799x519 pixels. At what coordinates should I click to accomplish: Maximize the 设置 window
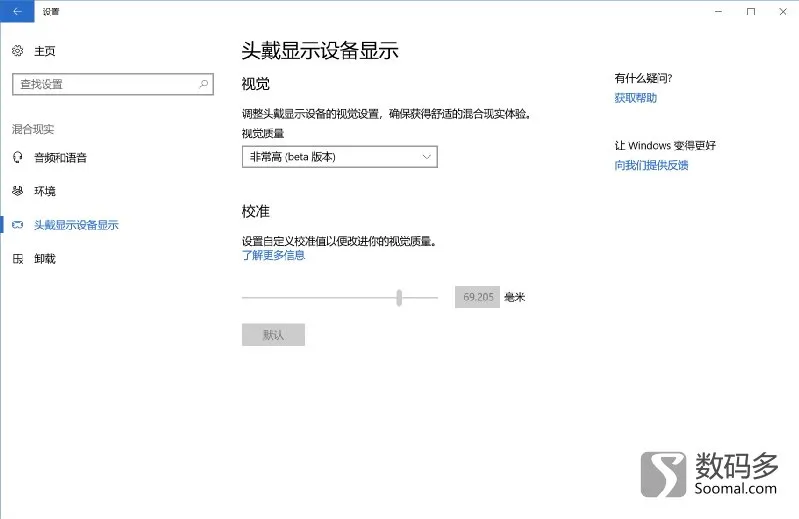point(751,11)
